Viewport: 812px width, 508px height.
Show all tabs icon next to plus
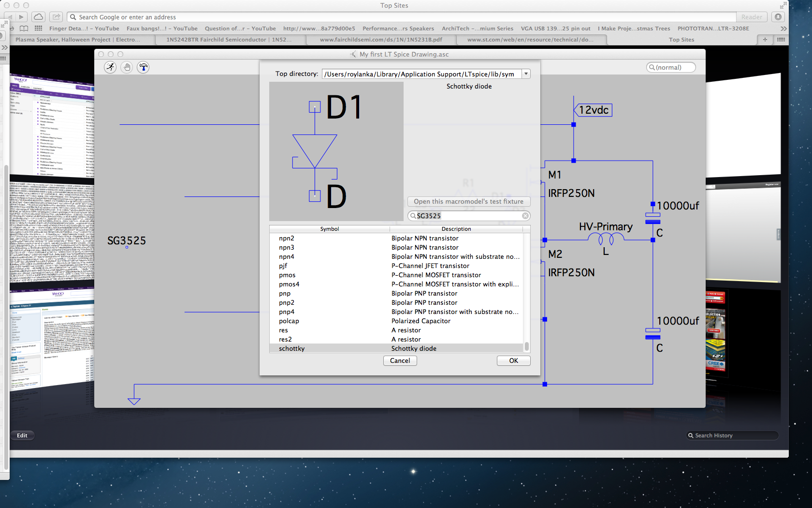[x=781, y=40]
